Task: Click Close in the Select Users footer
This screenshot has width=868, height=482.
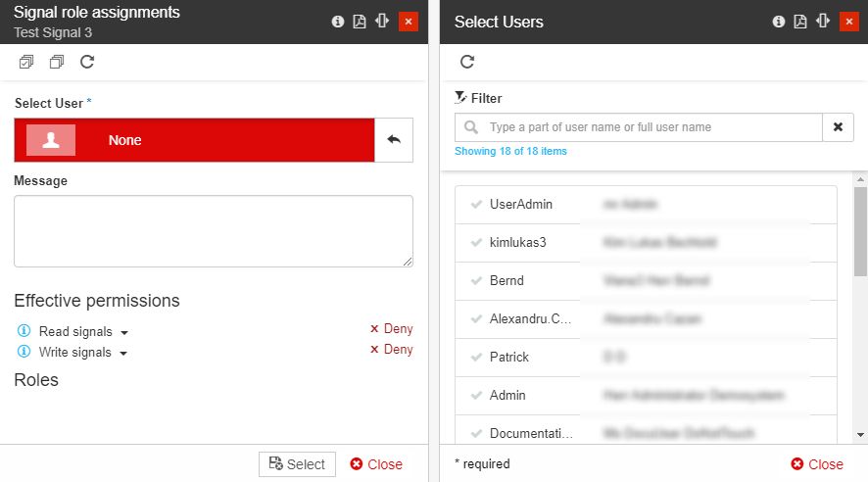Action: pyautogui.click(x=817, y=464)
